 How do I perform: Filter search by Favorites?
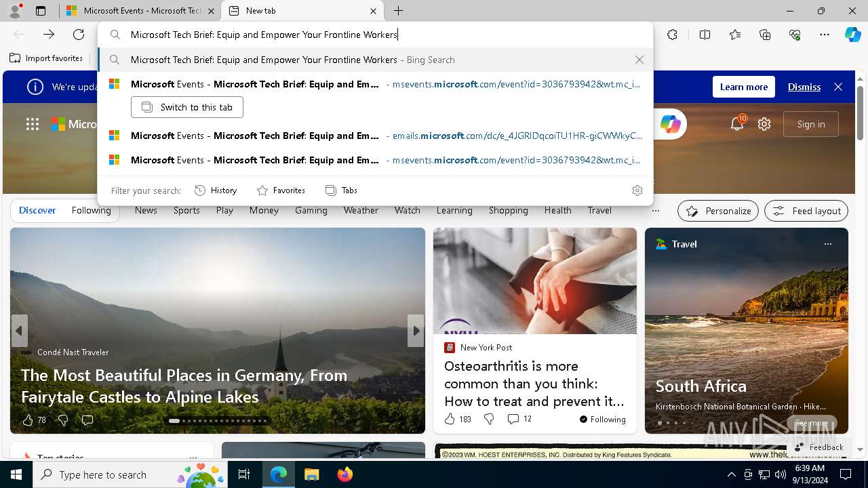click(x=281, y=190)
